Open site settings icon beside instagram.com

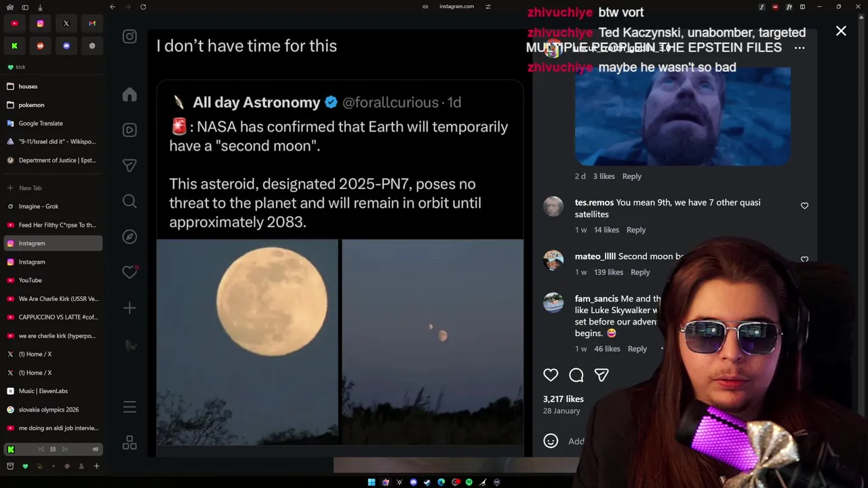[488, 7]
